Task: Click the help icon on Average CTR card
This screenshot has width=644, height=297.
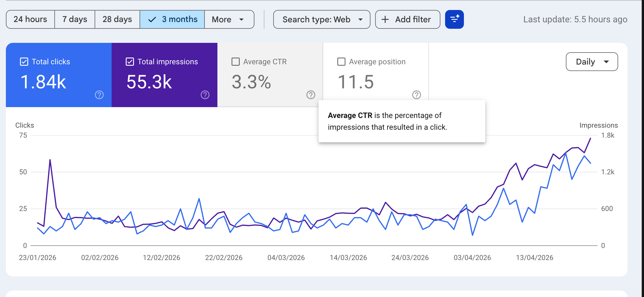Action: [x=311, y=95]
